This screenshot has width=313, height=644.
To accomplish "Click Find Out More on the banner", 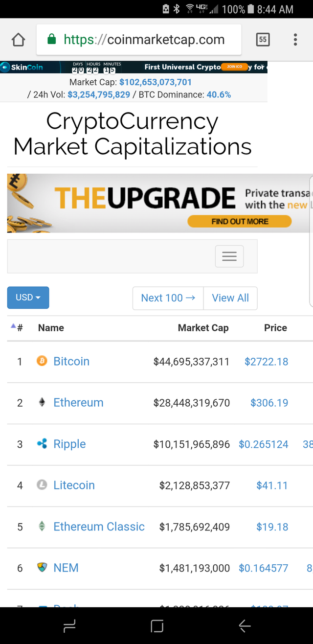I will click(239, 222).
